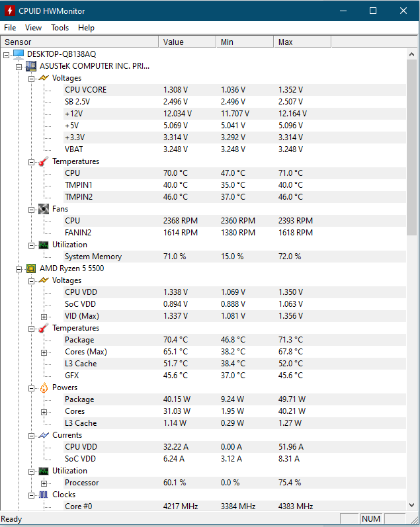Collapse the DESKTOP-QB138AQ root node
Screen dimensions: 420x527
[x=7, y=55]
